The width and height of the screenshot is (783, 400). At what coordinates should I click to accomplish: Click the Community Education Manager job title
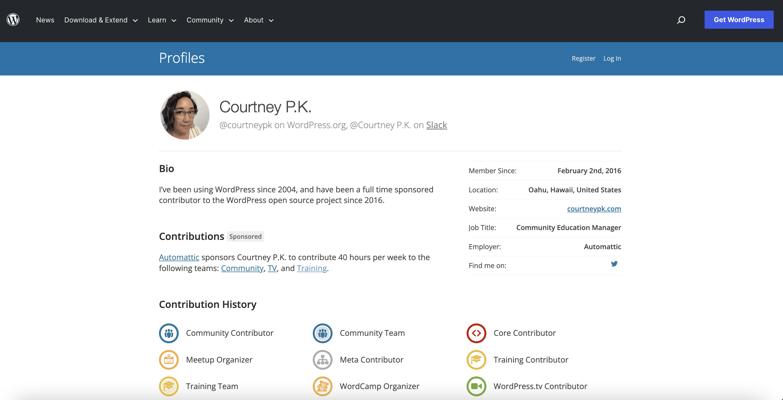click(569, 228)
